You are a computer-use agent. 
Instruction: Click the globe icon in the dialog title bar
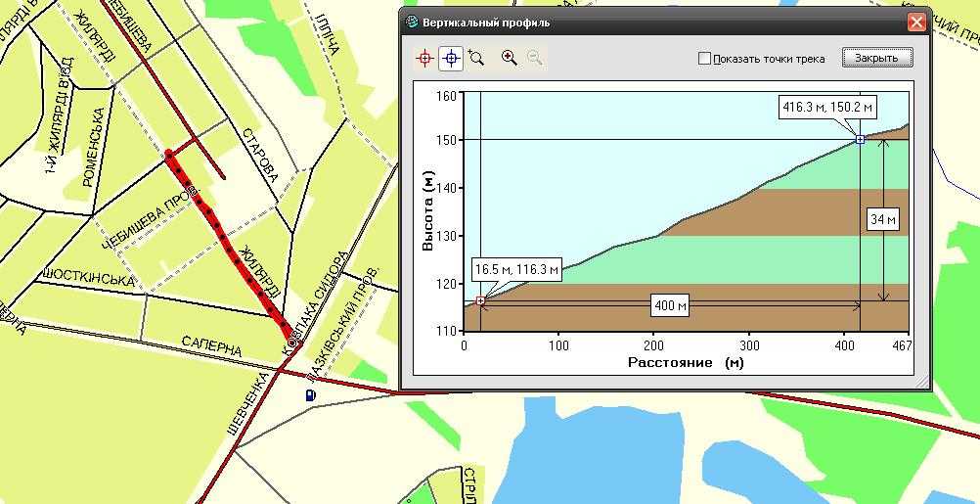(412, 22)
